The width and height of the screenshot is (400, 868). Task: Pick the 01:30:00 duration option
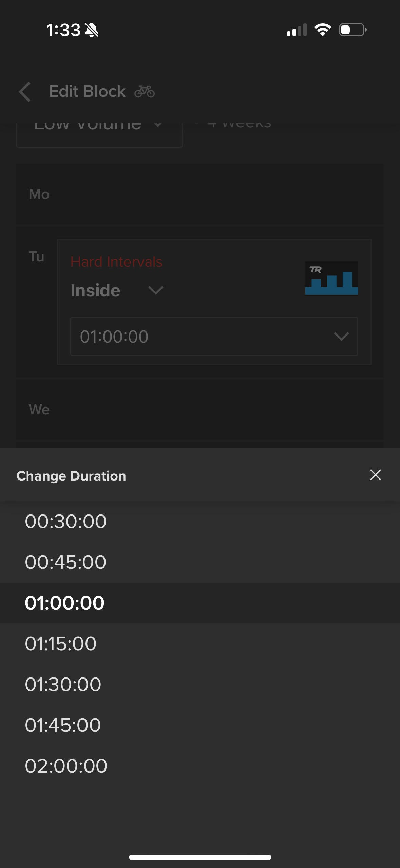[200, 684]
